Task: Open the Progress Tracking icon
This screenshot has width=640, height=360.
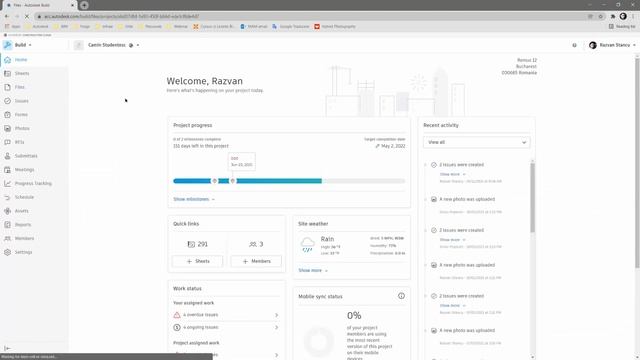Action: (x=7, y=183)
